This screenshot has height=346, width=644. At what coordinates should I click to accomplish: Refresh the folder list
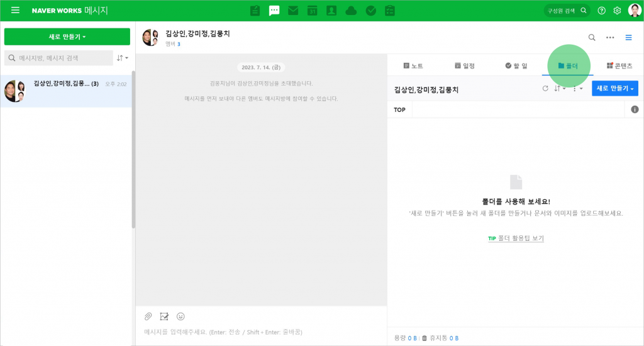[545, 88]
